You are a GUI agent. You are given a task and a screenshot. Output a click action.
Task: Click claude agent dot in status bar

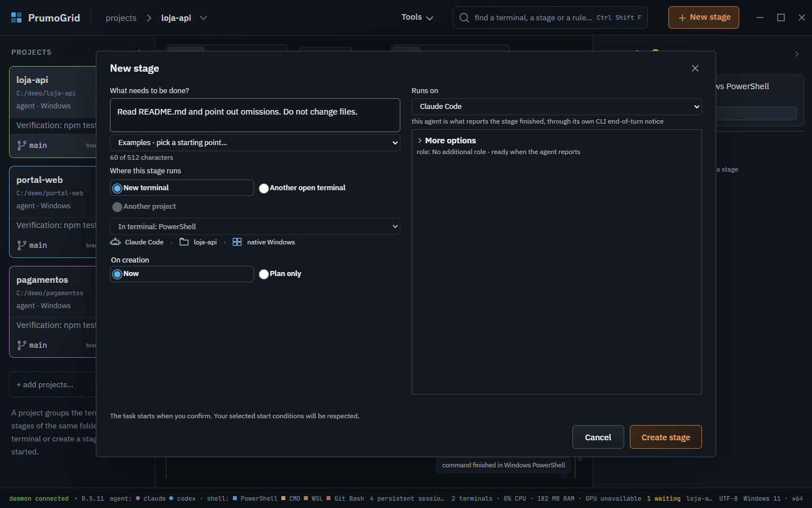tap(138, 498)
